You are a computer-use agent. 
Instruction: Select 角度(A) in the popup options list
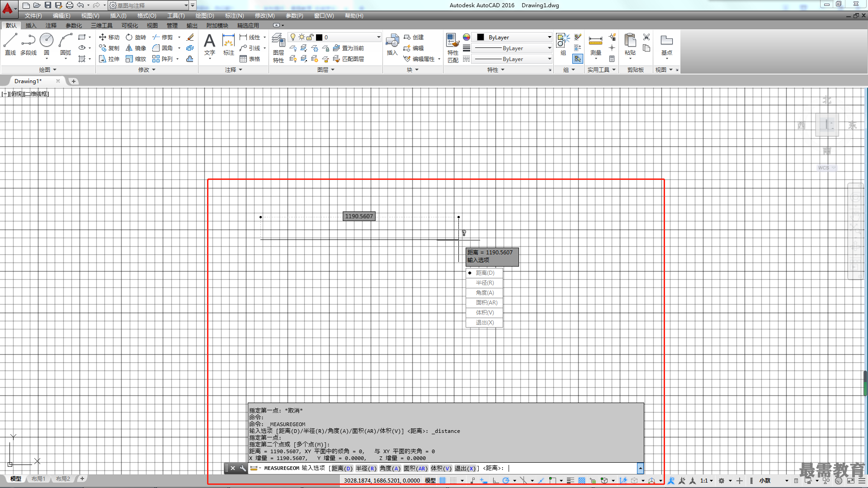coord(484,293)
